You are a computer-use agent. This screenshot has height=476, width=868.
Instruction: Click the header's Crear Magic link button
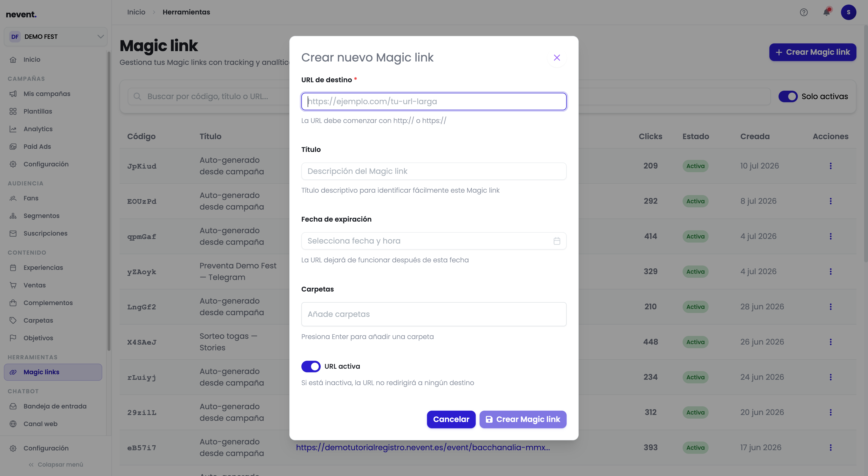812,52
